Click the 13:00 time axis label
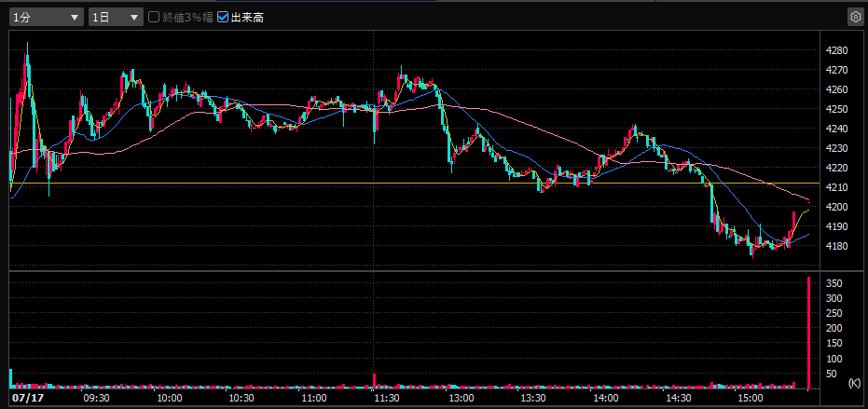The image size is (868, 409). 460,398
